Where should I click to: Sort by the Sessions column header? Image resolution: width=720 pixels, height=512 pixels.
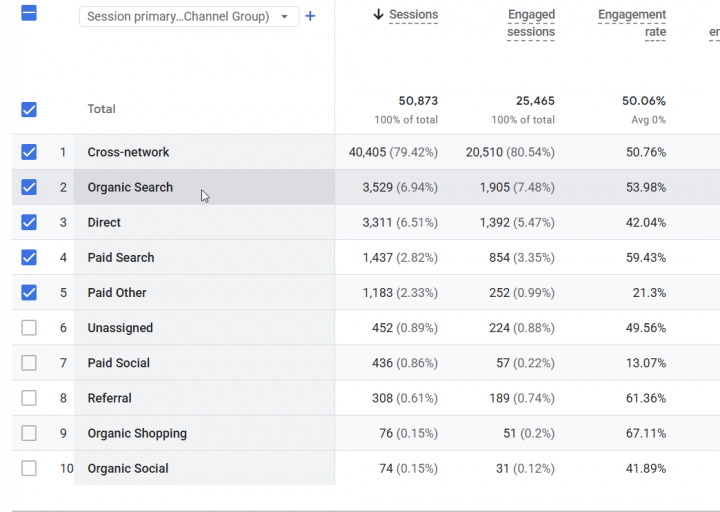(413, 15)
